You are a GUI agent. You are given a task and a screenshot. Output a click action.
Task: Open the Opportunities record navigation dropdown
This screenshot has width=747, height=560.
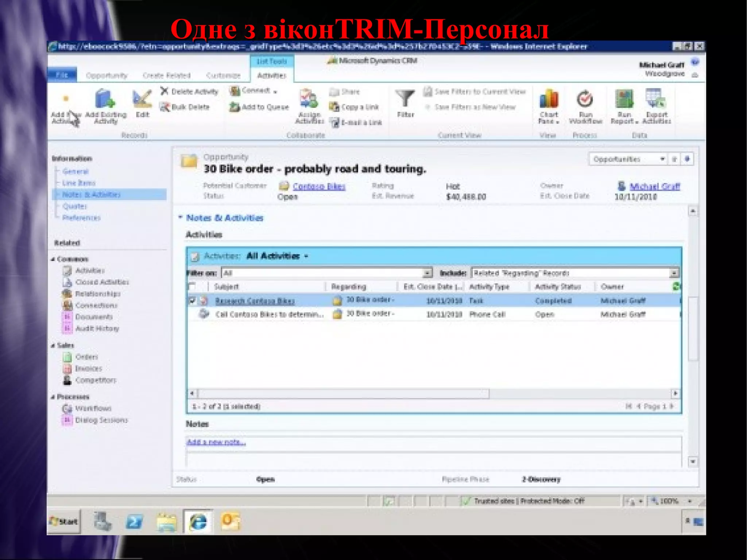click(662, 159)
